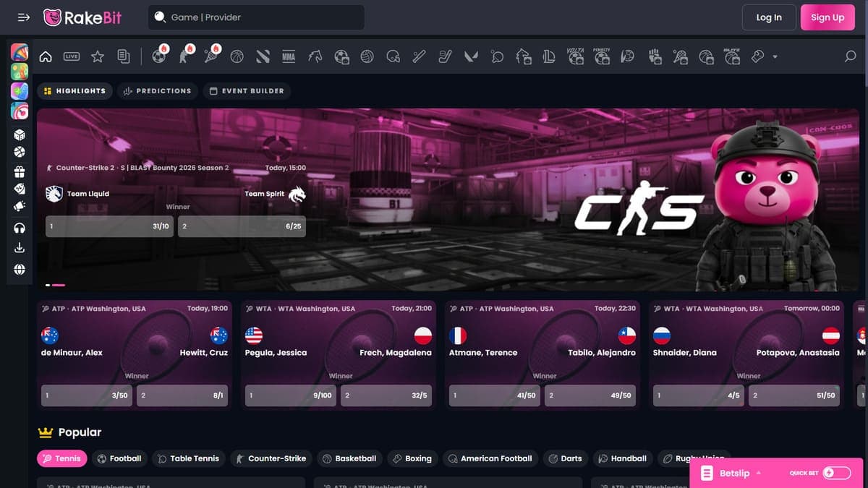Click the Sign Up button
Screen dimensions: 868x488
click(x=827, y=17)
